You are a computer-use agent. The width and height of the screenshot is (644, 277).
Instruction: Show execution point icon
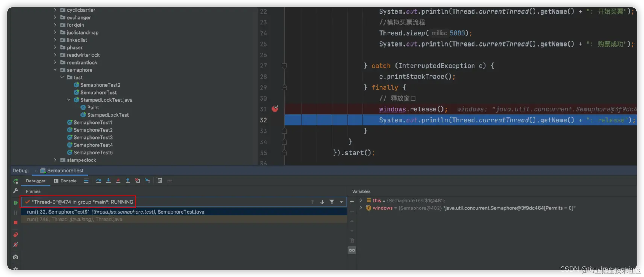[86, 181]
